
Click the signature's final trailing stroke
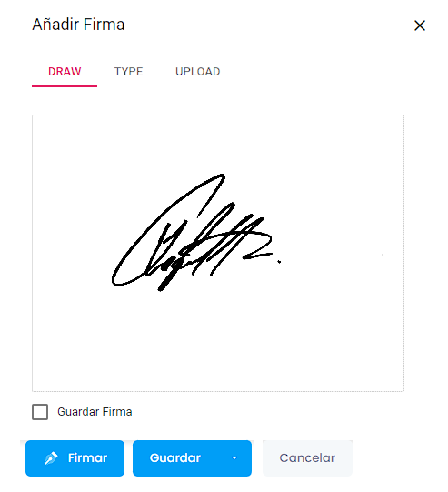(x=259, y=256)
